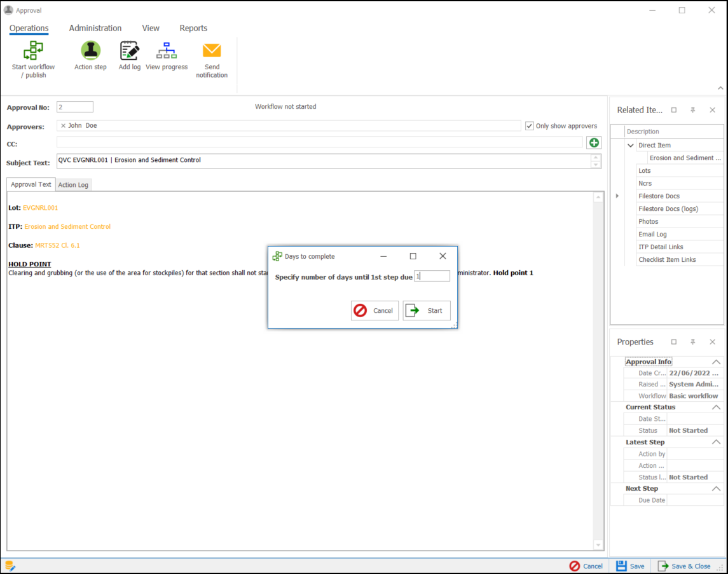728x574 pixels.
Task: Click database icon in bottom-left status bar
Action: coord(10,566)
